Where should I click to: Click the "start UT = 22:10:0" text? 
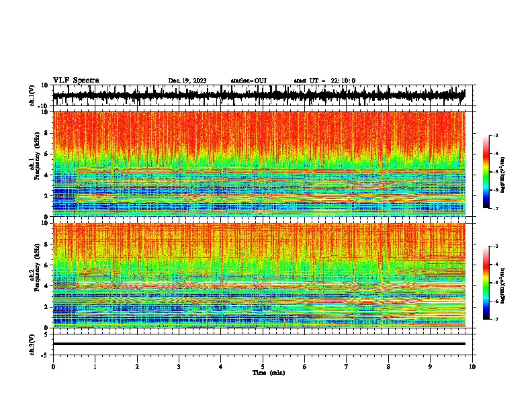[324, 81]
